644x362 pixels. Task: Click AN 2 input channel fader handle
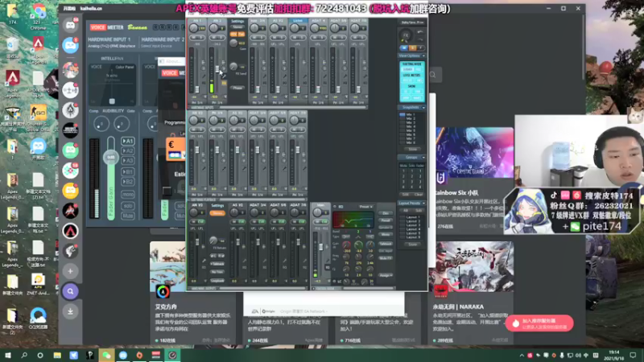[x=217, y=68]
